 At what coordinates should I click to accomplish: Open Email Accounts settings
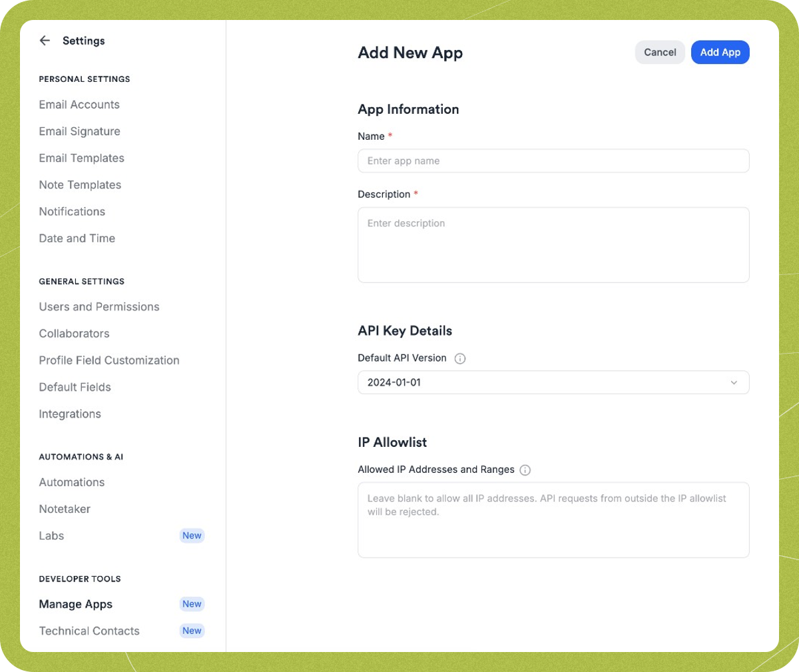click(x=79, y=105)
